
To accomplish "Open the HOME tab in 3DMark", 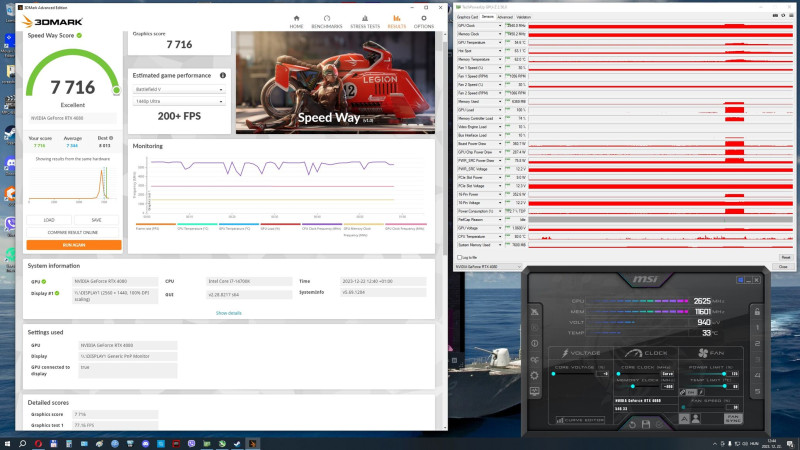I will coord(296,21).
